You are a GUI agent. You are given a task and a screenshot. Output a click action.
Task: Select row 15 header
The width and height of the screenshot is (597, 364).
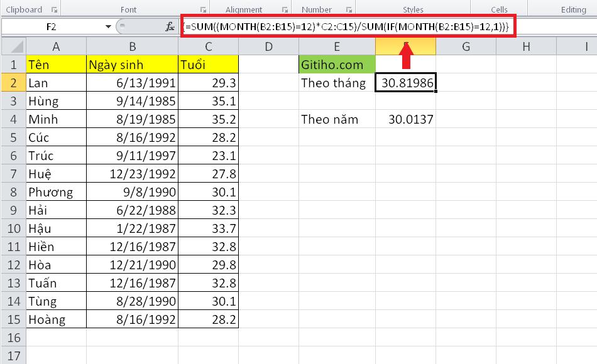[13, 319]
